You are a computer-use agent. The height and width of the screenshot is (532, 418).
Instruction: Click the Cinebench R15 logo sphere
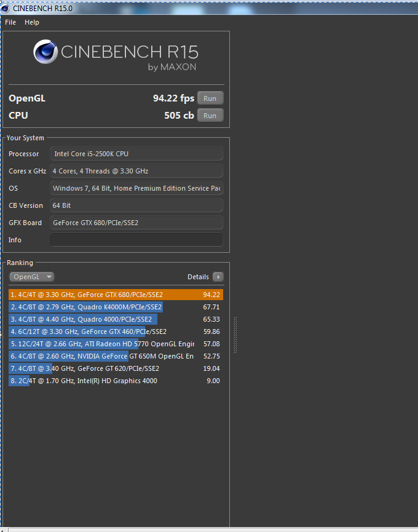45,52
